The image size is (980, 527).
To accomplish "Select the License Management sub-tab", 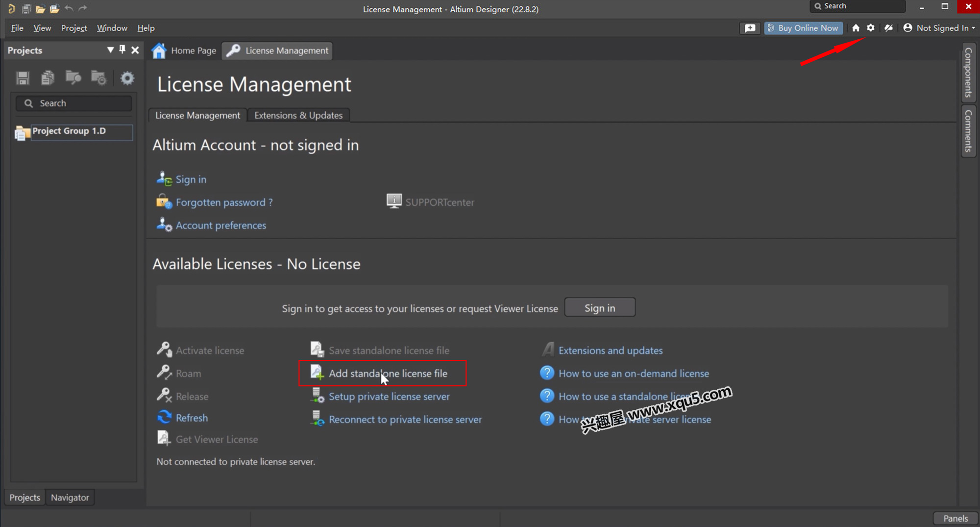I will point(197,115).
